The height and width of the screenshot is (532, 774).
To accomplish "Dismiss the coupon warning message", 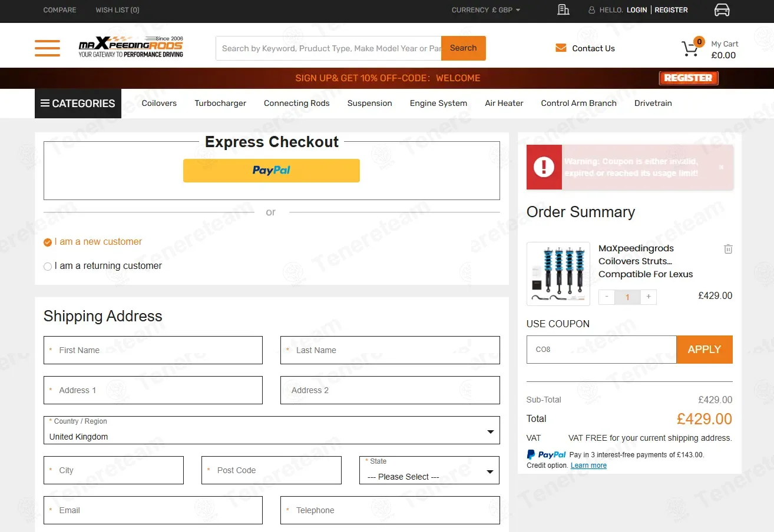I will click(721, 167).
